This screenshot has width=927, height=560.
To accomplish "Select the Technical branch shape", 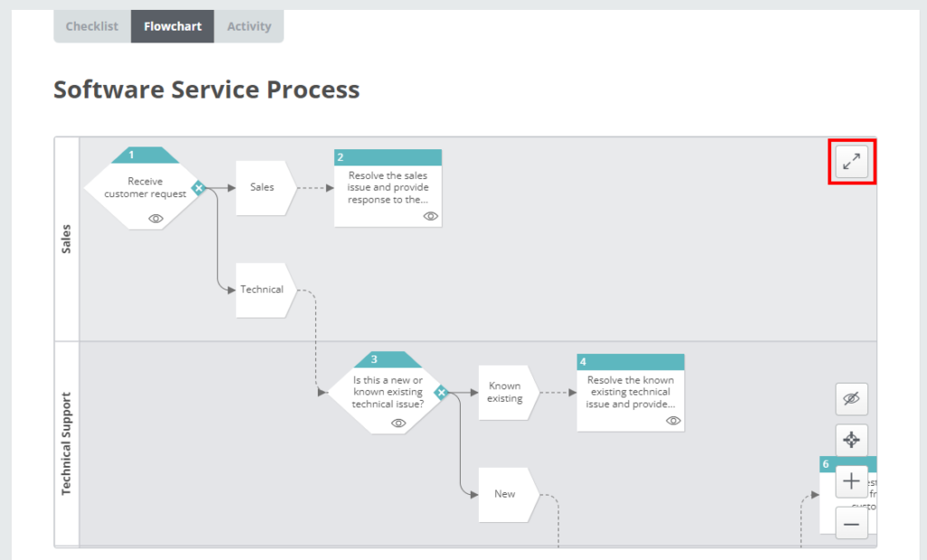I will [265, 290].
